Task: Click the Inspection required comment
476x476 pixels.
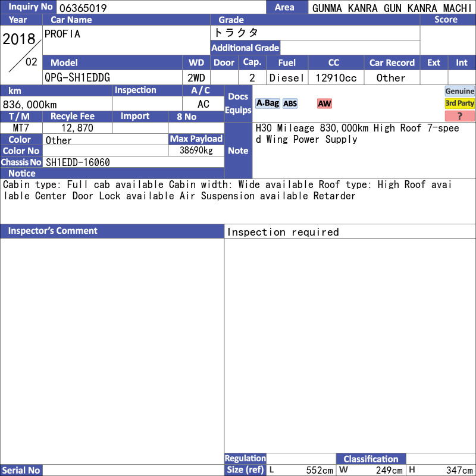Action: [283, 232]
